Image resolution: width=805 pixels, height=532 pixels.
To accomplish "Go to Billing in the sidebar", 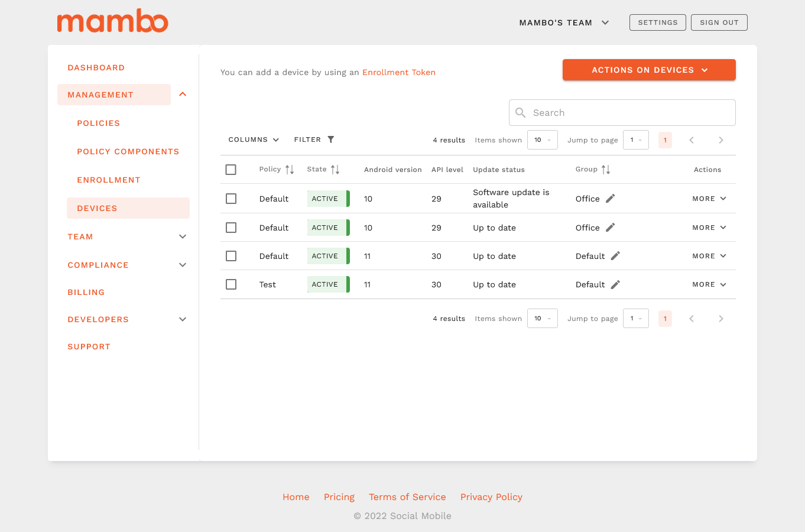I will (86, 292).
